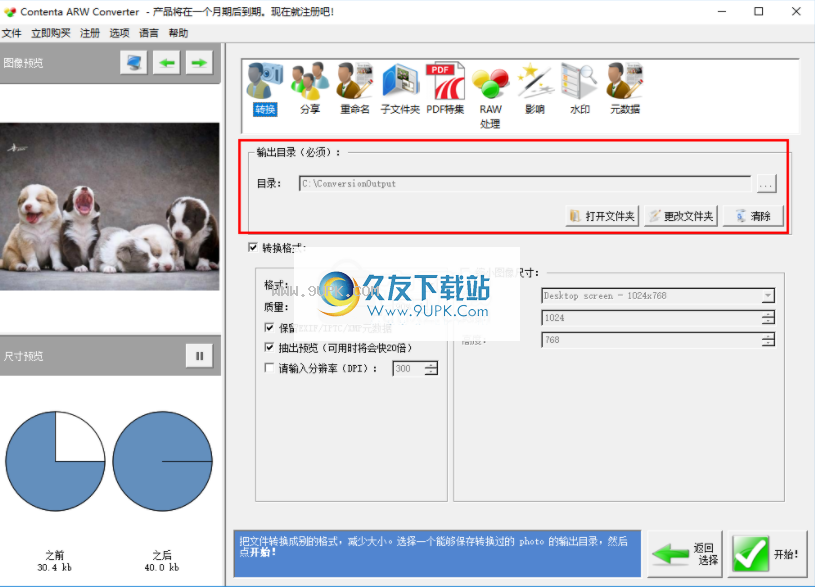Open the 分享 (Share) tool

click(310, 88)
